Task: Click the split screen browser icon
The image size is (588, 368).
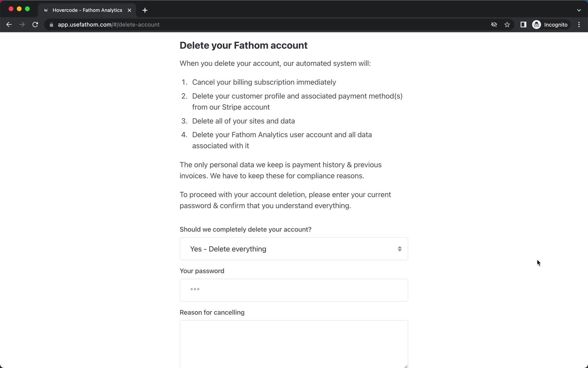Action: (x=524, y=25)
